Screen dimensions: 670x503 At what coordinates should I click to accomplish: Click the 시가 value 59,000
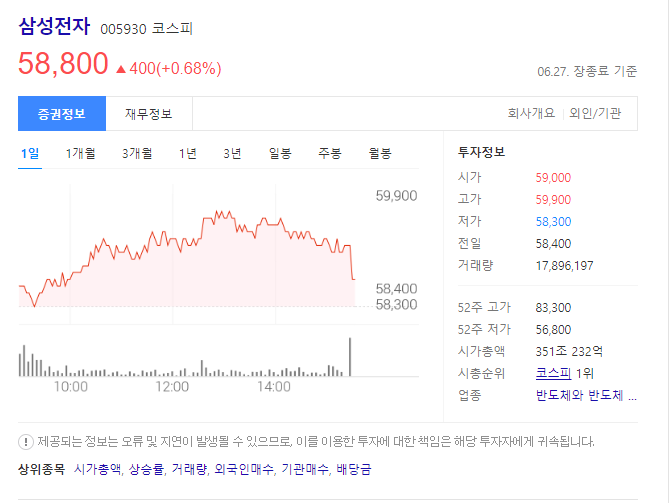553,178
